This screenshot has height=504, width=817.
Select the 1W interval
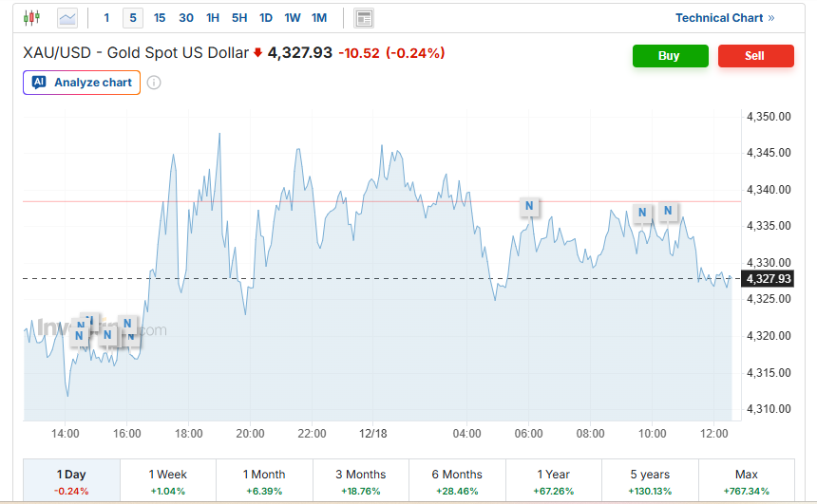tap(293, 18)
